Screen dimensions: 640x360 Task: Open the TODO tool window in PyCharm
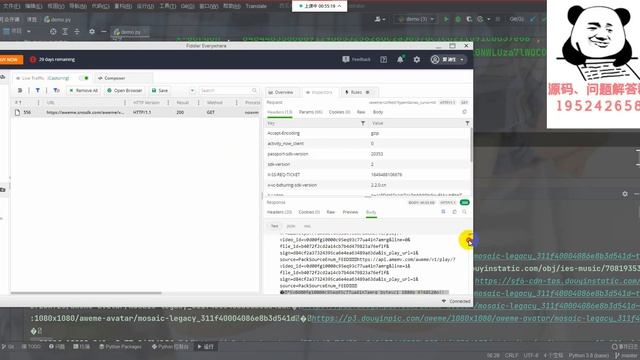(x=31, y=347)
